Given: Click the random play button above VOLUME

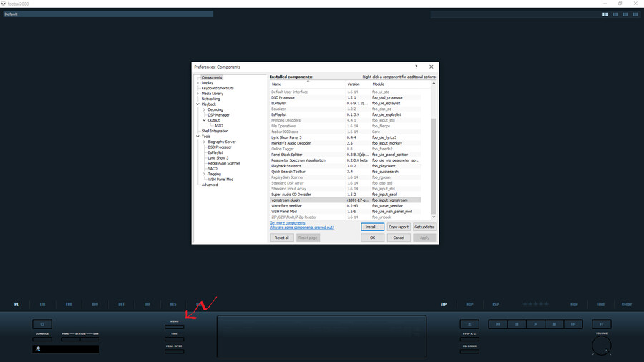Looking at the screenshot, I should click(602, 324).
